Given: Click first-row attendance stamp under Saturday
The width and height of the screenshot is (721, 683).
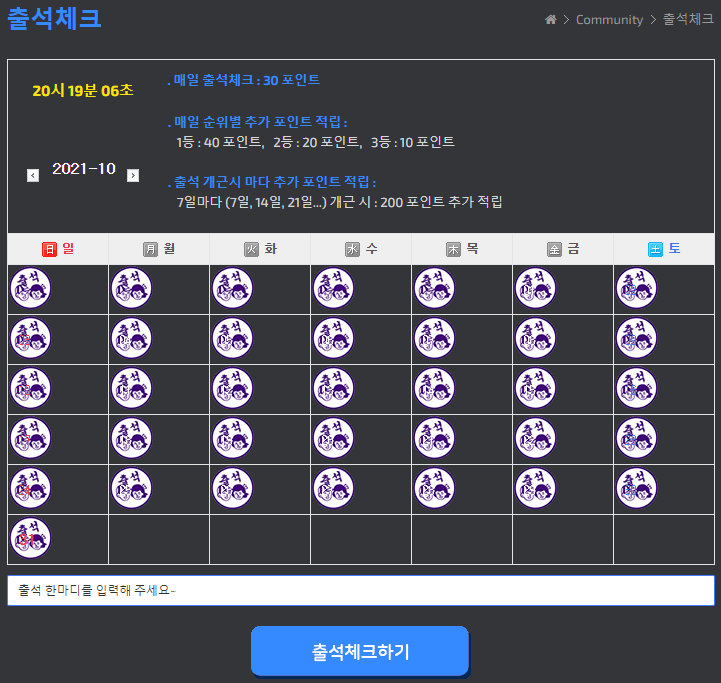Looking at the screenshot, I should (x=636, y=288).
